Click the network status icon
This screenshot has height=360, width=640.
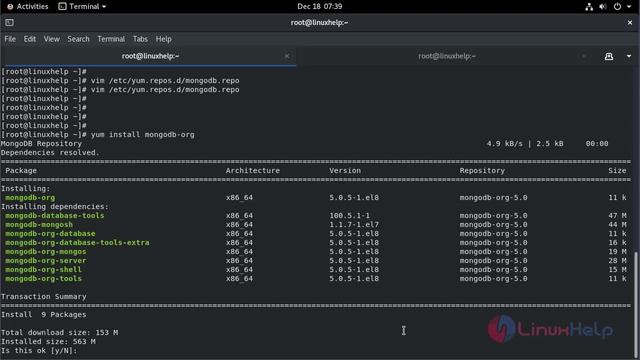589,7
